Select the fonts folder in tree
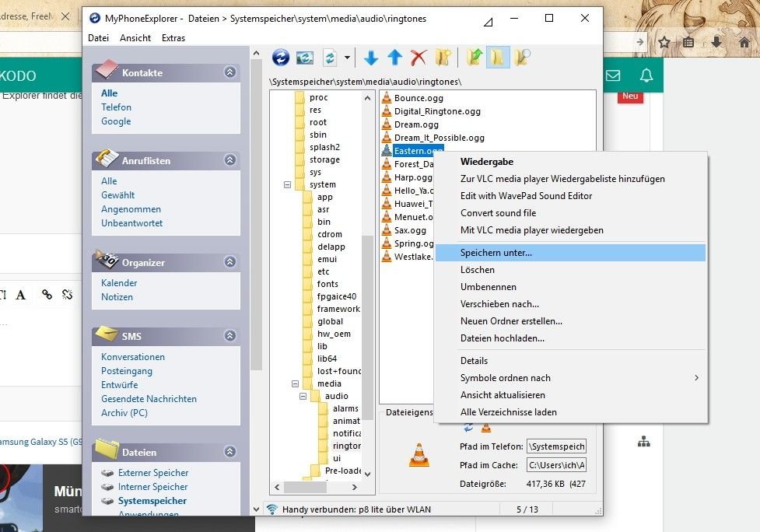The height and width of the screenshot is (532, 760). 327,285
